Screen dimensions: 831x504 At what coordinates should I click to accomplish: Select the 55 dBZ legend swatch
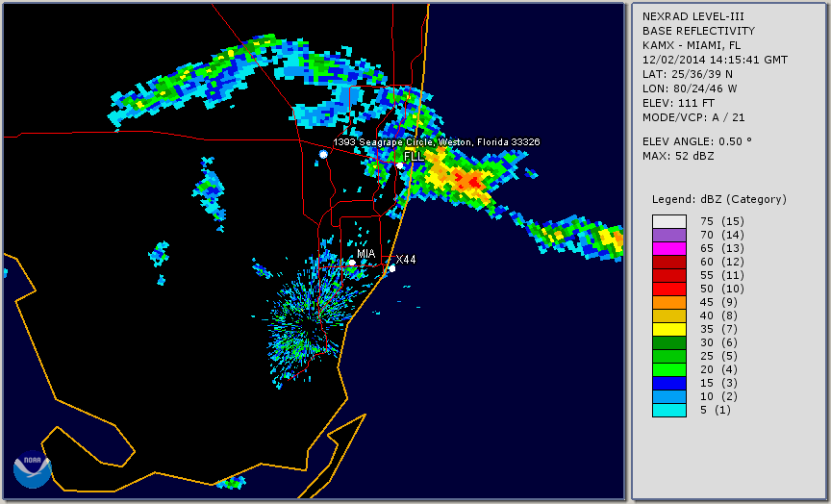coord(669,276)
